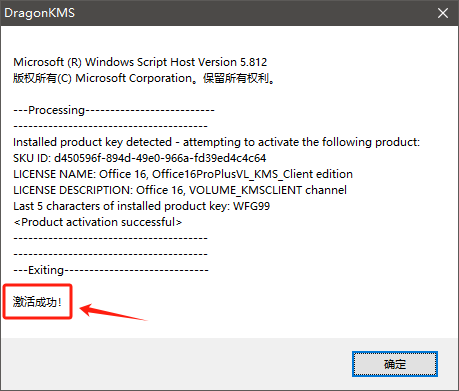Select the Windows Script Host Version line
The width and height of the screenshot is (459, 391).
tap(140, 62)
